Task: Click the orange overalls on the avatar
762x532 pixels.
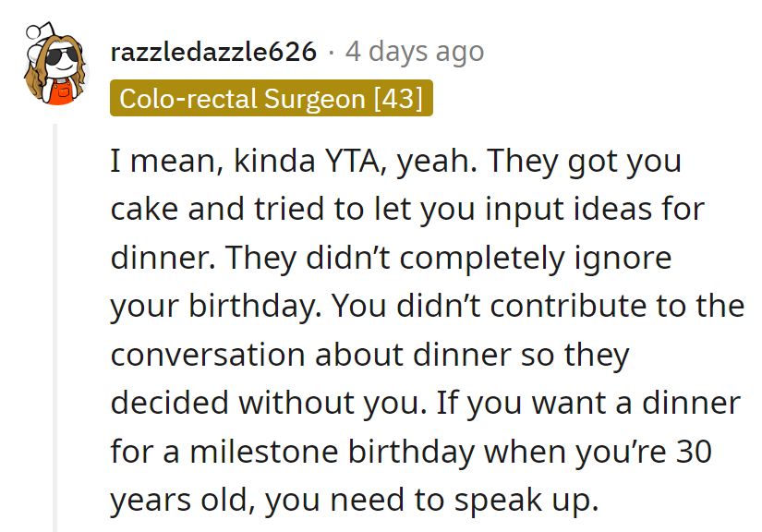Action: (60, 92)
